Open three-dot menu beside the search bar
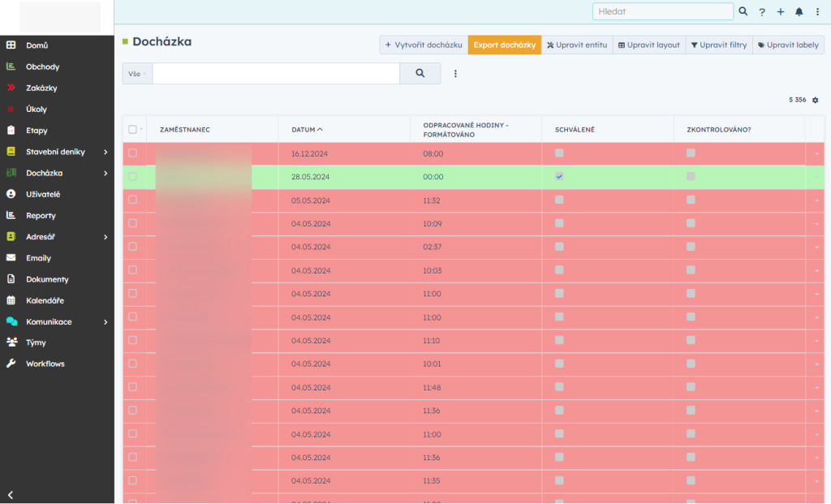831x504 pixels. [x=455, y=74]
